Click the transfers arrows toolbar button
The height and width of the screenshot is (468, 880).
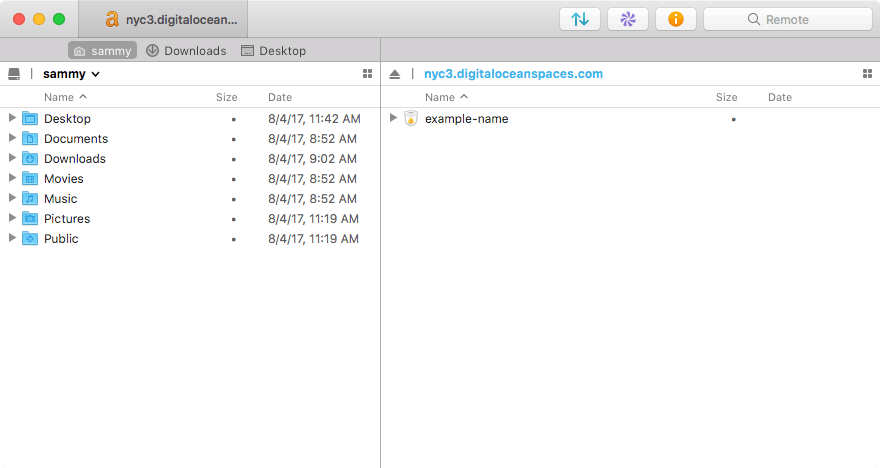point(580,19)
